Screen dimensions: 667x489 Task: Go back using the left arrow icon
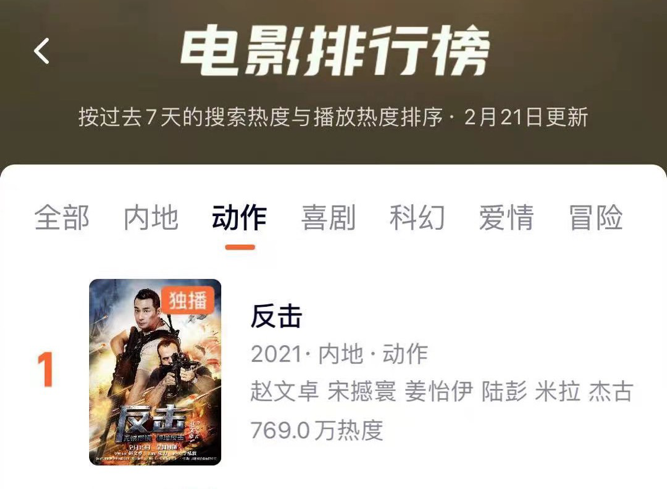(42, 51)
